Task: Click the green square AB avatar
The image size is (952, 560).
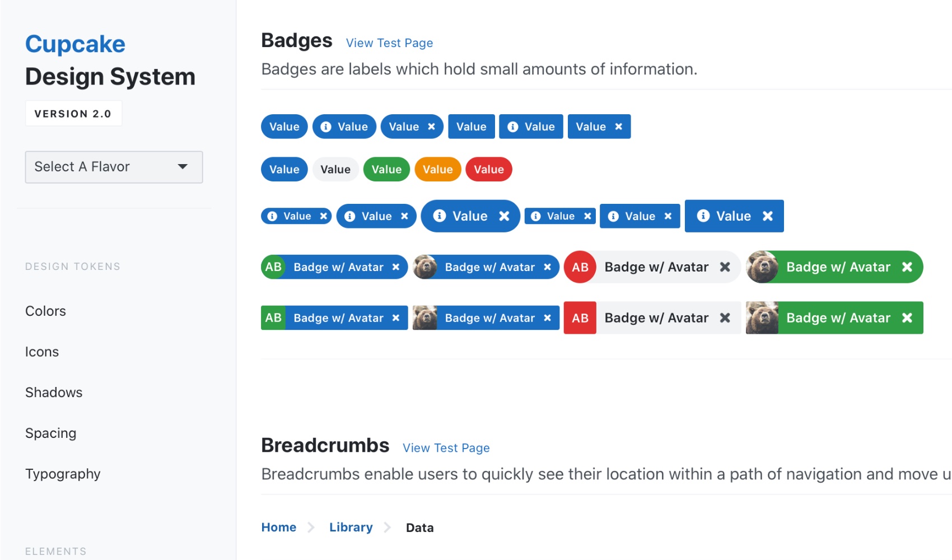Action: click(273, 318)
